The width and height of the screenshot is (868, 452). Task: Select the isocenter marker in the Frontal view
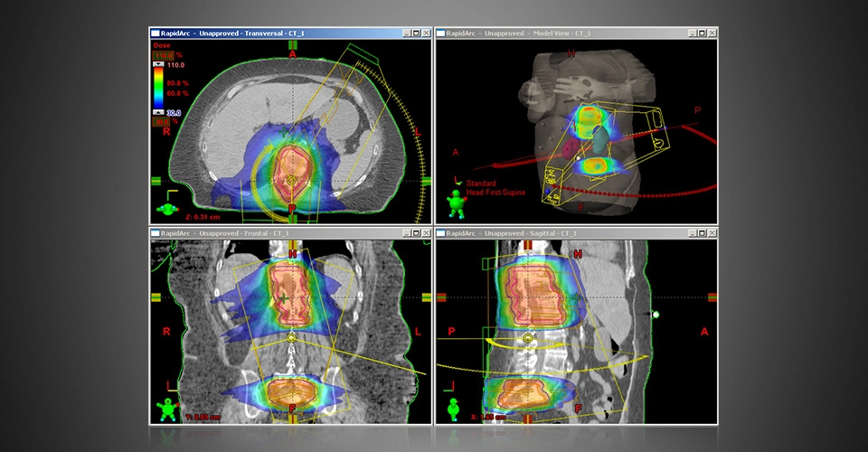pyautogui.click(x=291, y=337)
